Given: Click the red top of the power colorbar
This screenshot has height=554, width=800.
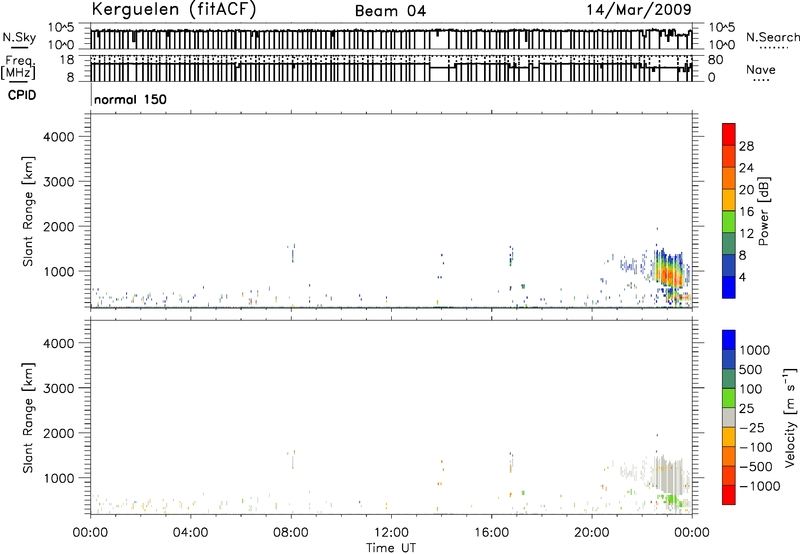Looking at the screenshot, I should point(729,134).
